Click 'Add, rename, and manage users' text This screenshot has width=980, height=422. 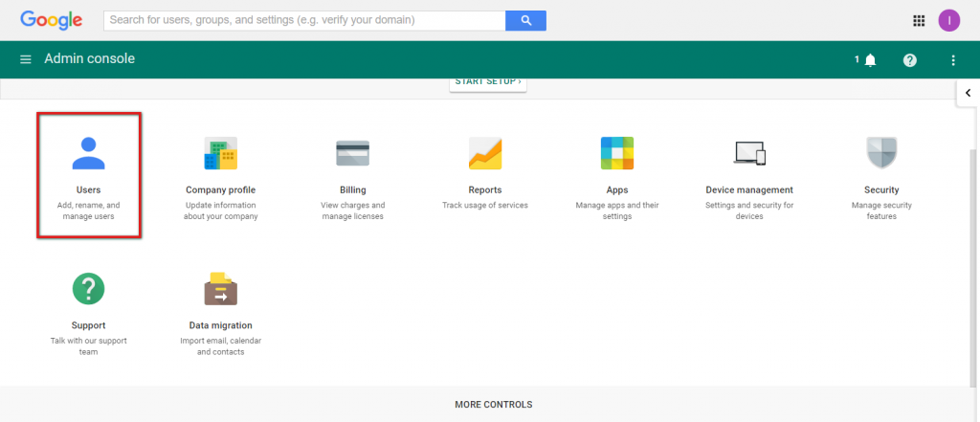point(88,211)
